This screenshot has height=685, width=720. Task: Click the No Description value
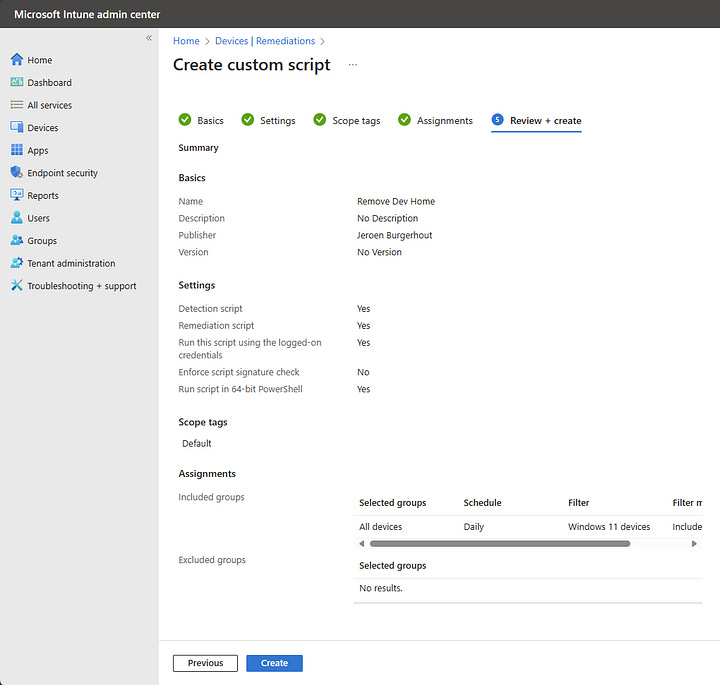[x=388, y=218]
